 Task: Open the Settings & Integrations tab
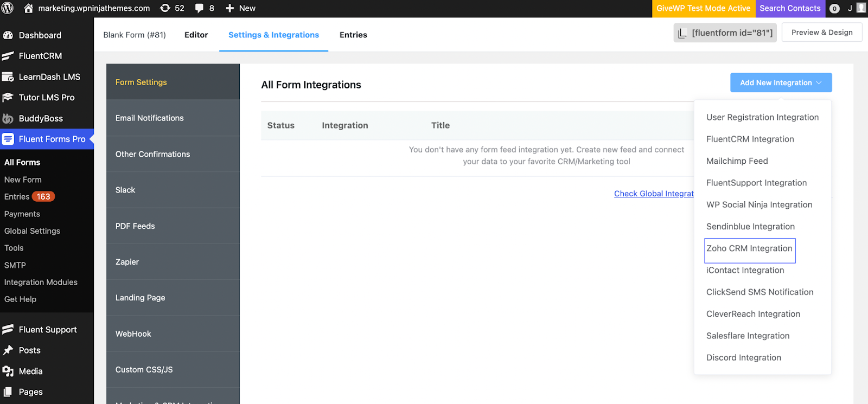(x=273, y=35)
